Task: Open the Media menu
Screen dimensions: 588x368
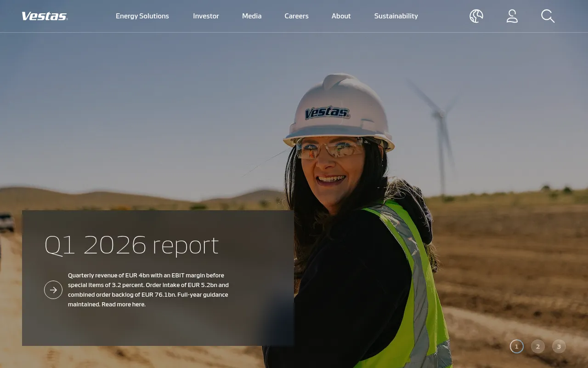Action: point(252,16)
